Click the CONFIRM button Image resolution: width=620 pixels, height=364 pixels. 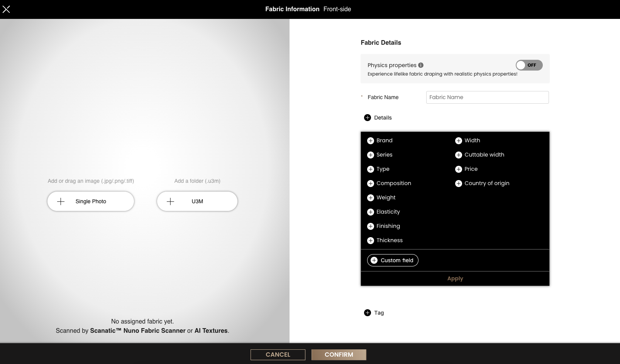pos(339,355)
